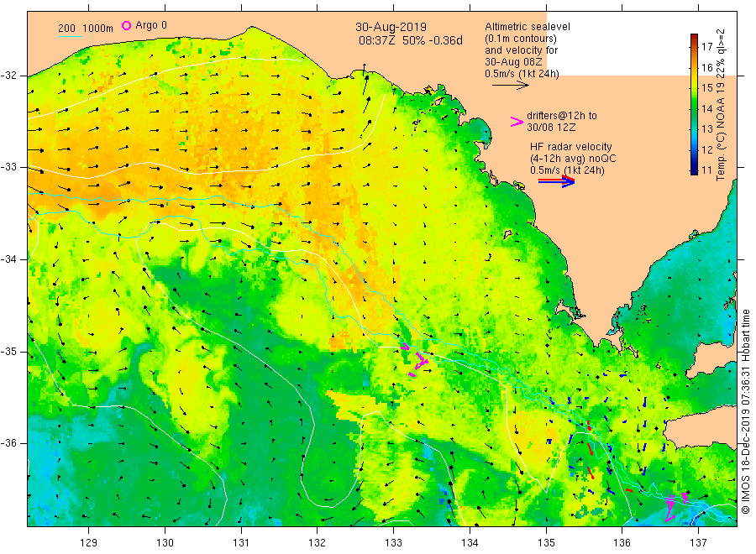Viewport: 756px width, 554px height.
Task: Click the IMOS copyright vertical text
Action: pyautogui.click(x=745, y=411)
